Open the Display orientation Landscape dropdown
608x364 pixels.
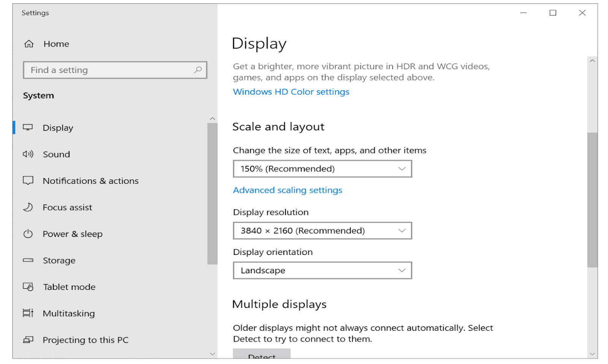point(322,270)
